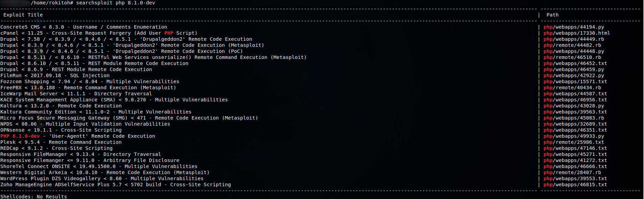Click the OPNsense Cross-Site Scripting entry

pyautogui.click(x=61, y=130)
